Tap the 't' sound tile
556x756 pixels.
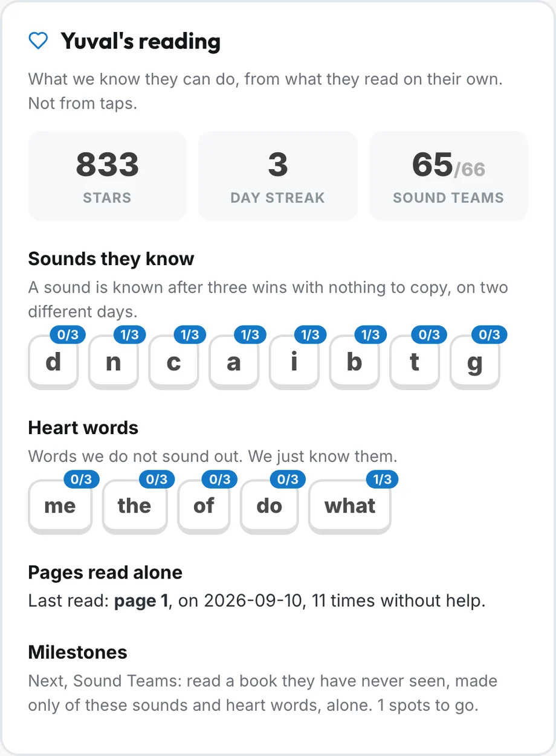click(415, 362)
